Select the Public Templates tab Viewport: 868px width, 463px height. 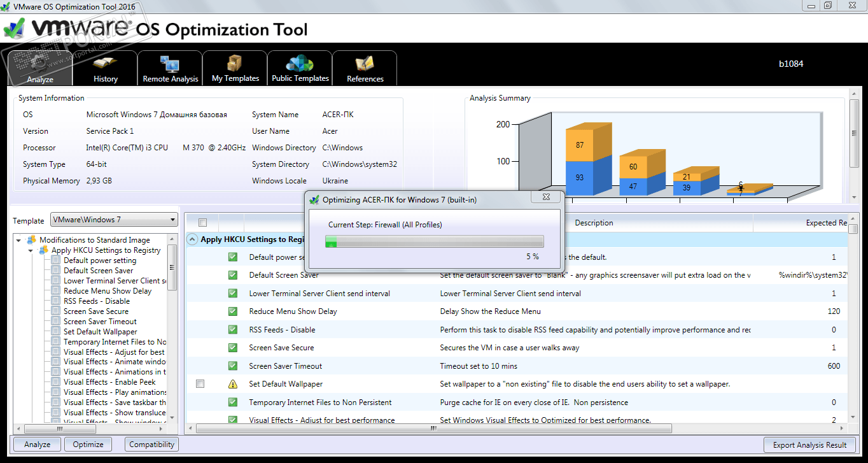coord(300,68)
